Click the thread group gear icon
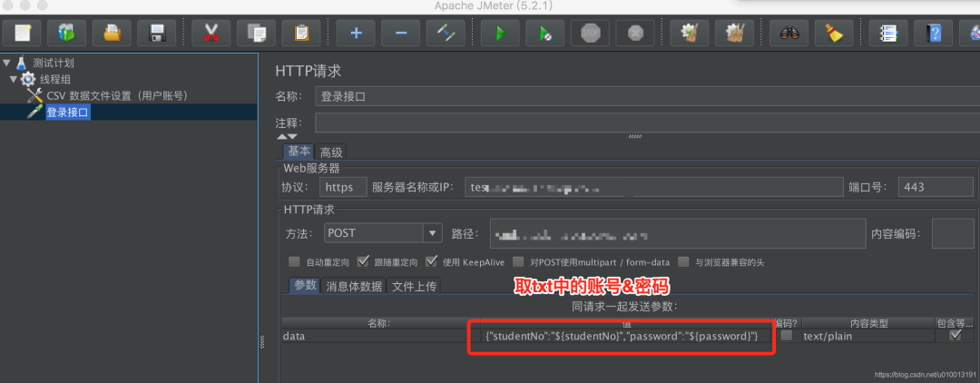Image resolution: width=980 pixels, height=383 pixels. point(28,79)
